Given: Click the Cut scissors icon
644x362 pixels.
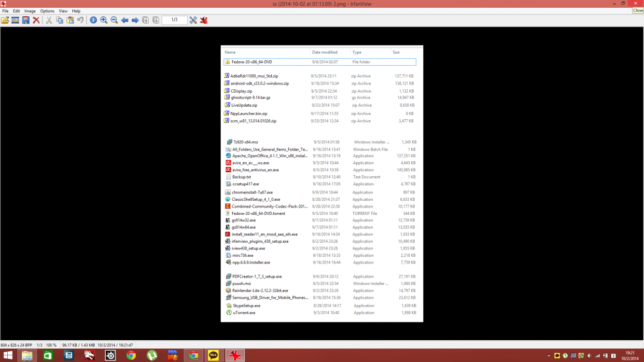Looking at the screenshot, I should (49, 20).
